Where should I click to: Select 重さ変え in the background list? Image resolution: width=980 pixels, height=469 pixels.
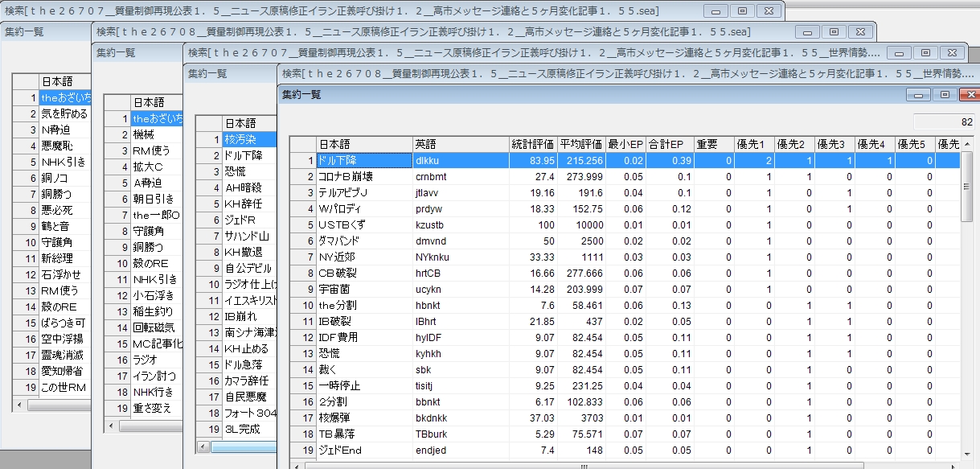pos(157,408)
